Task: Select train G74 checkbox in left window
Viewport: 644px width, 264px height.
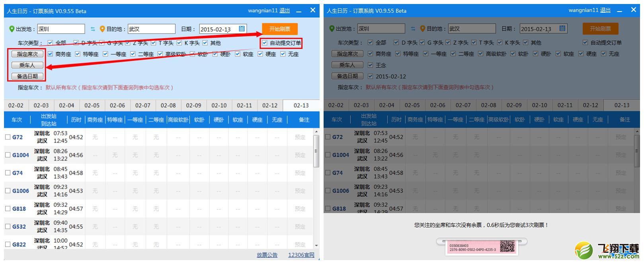Action: pos(8,173)
